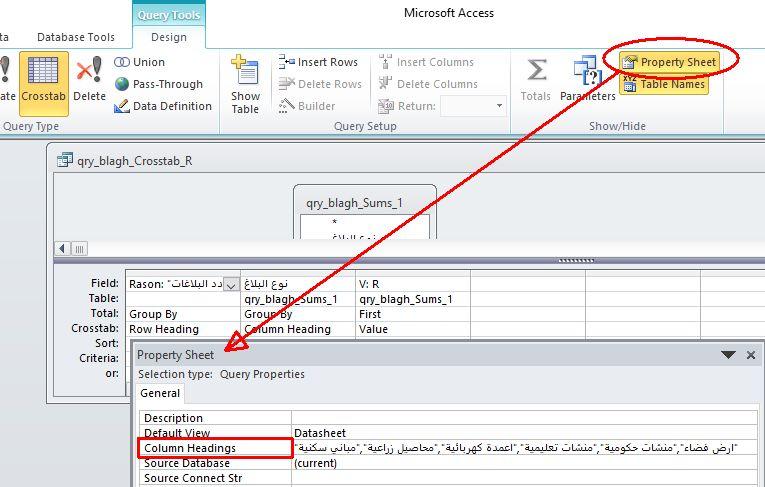Open the Property Sheet options arrow
This screenshot has height=487, width=765.
(728, 355)
